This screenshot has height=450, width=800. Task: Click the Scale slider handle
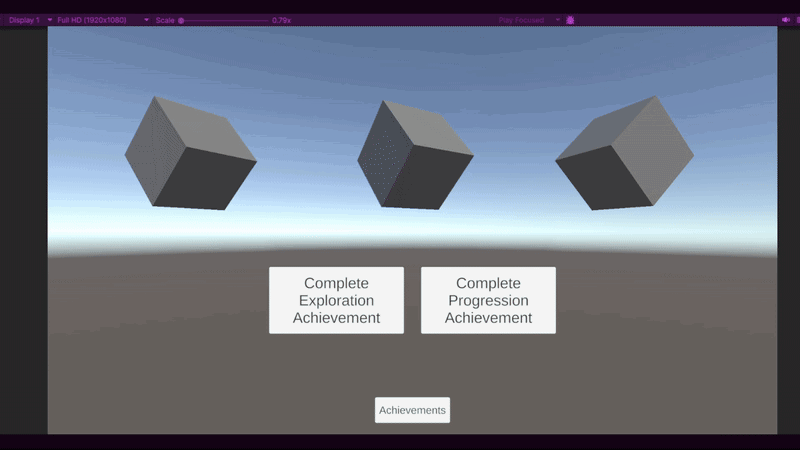pos(181,19)
